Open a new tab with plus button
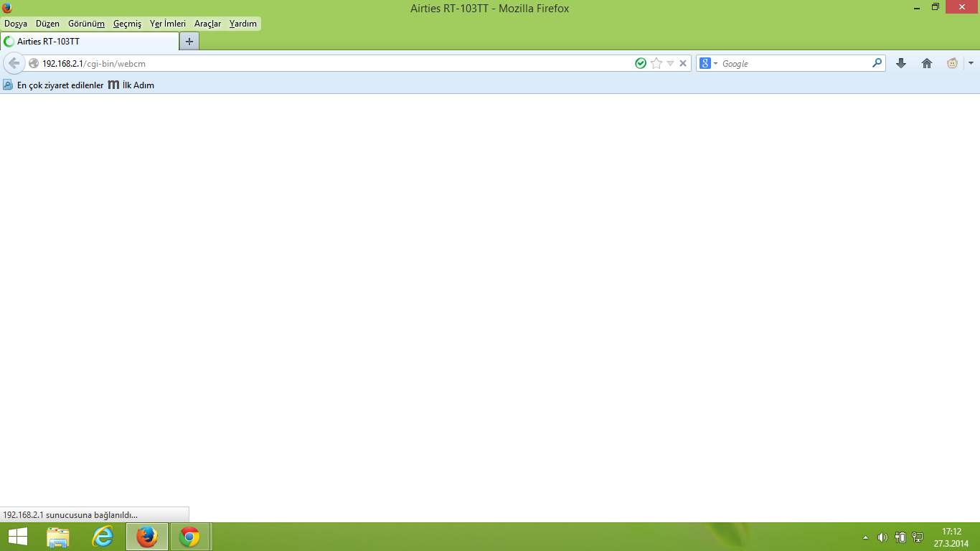This screenshot has width=980, height=551. [x=189, y=42]
